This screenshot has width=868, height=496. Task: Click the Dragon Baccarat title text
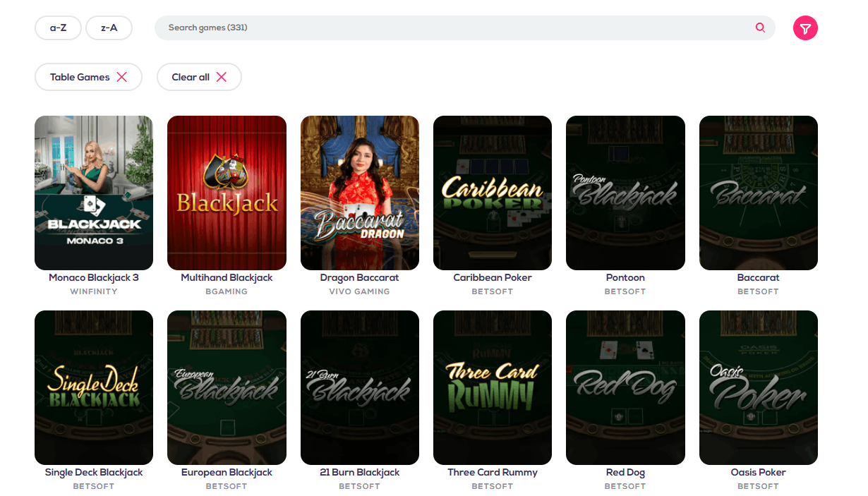click(360, 277)
